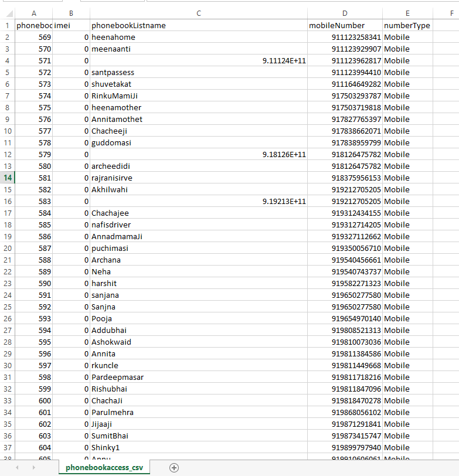459x476 pixels.
Task: Click the cell showing 9.18126E+11
Action: [198, 154]
